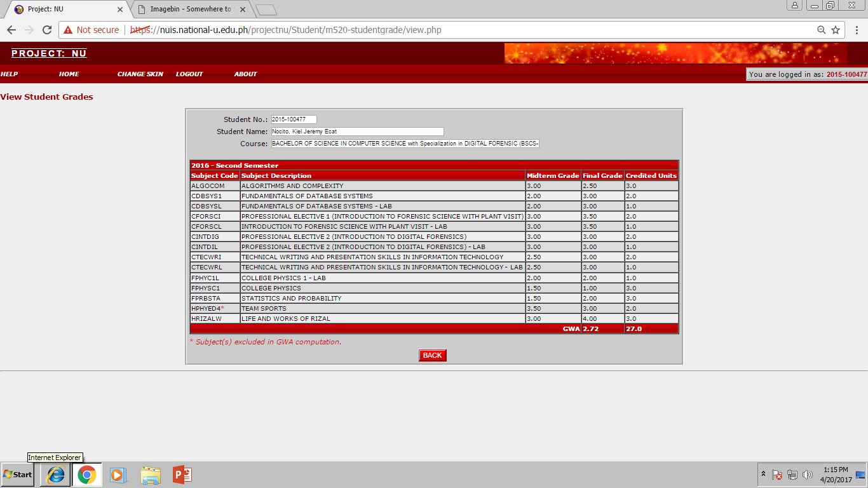868x488 pixels.
Task: Click the Course field
Action: (405, 144)
